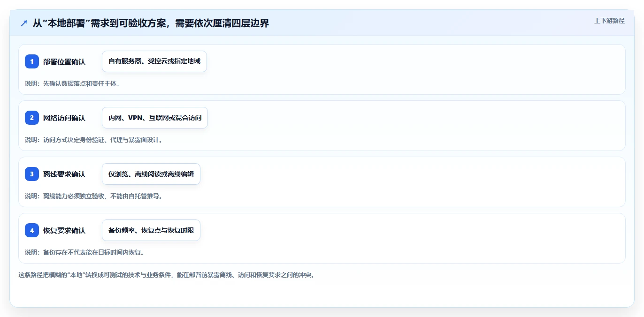Click the step 1 number badge

(x=32, y=61)
